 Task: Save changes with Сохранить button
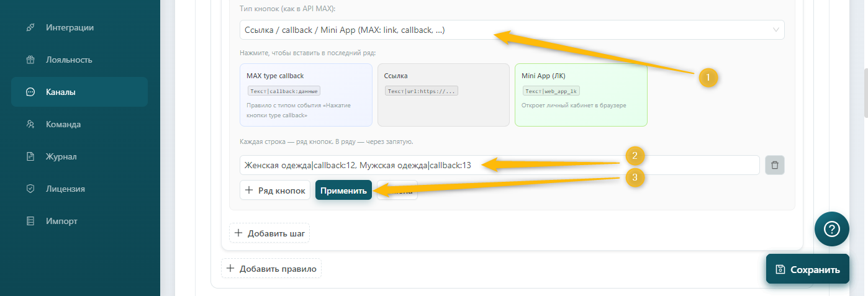tap(807, 269)
